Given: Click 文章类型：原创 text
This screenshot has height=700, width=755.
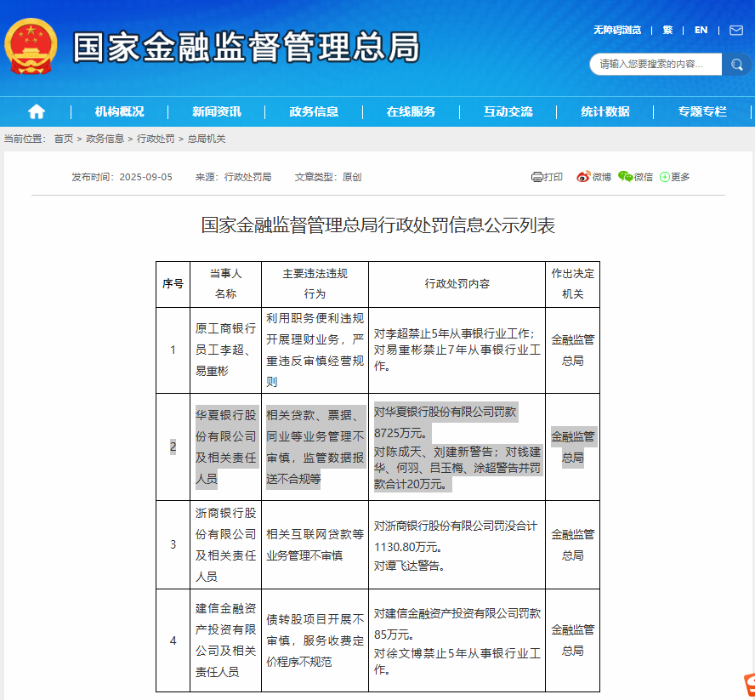Looking at the screenshot, I should (x=328, y=177).
